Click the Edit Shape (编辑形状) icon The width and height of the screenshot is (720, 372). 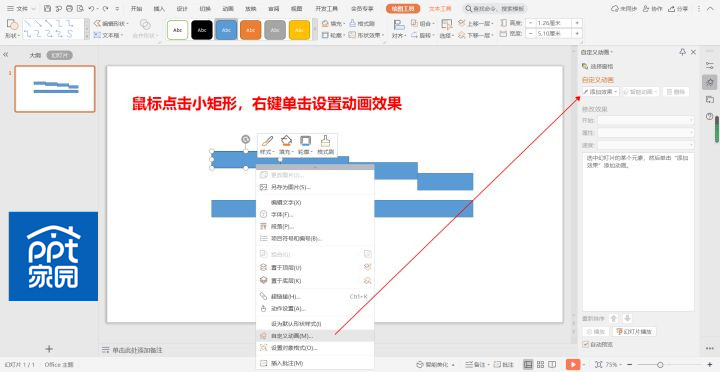[x=97, y=23]
